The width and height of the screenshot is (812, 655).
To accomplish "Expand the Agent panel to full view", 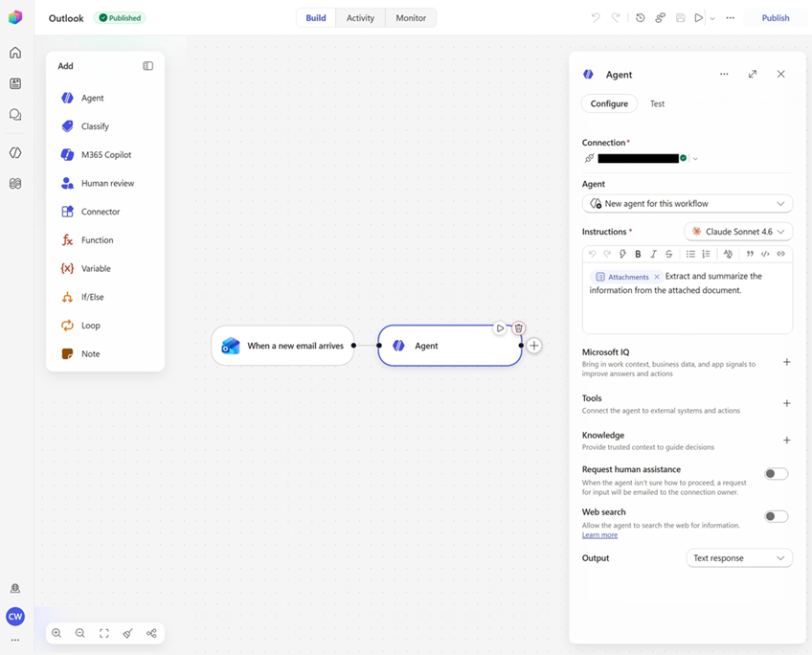I will [x=753, y=74].
